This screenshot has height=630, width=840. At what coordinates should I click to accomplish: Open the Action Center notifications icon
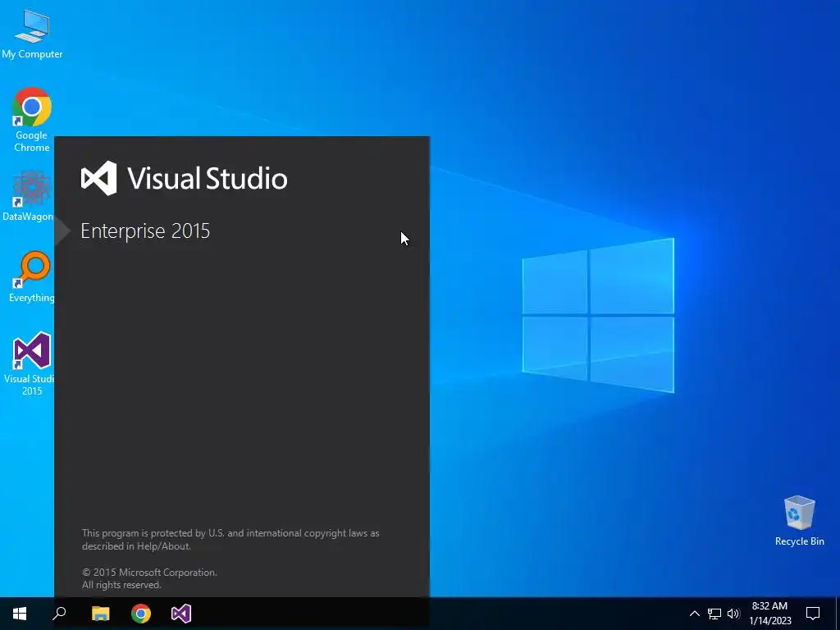click(813, 614)
